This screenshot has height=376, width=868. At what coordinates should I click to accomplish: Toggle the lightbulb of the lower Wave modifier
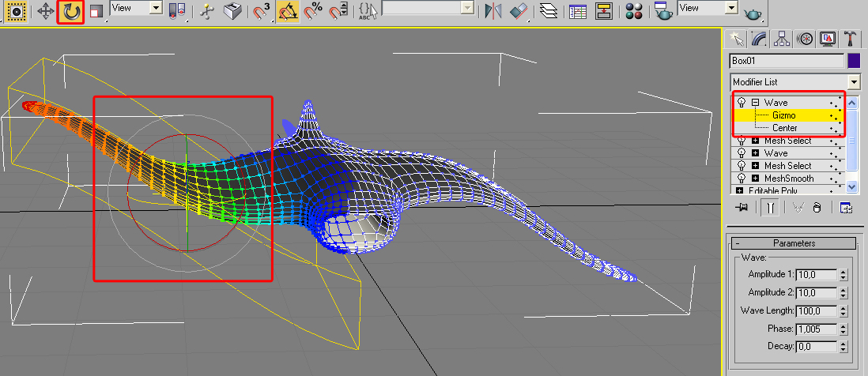[x=742, y=153]
